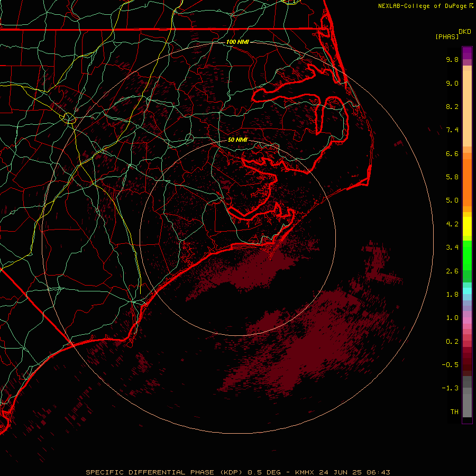
Task: Click the TH threshold label
Action: click(x=454, y=412)
